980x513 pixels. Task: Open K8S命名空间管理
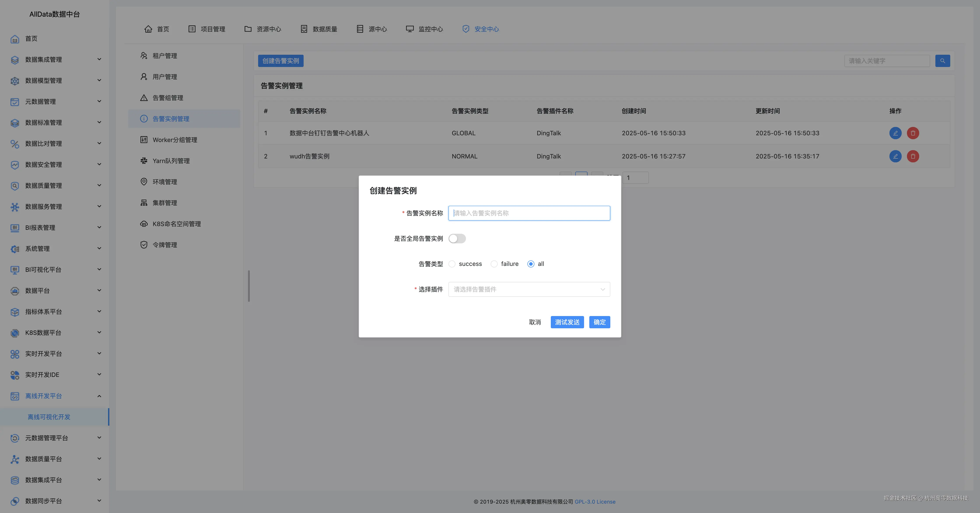176,223
